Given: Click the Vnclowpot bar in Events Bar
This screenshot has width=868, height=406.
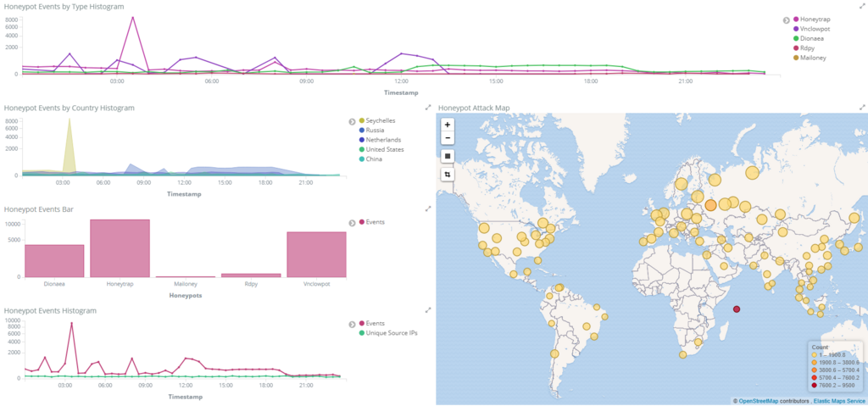Looking at the screenshot, I should click(317, 255).
